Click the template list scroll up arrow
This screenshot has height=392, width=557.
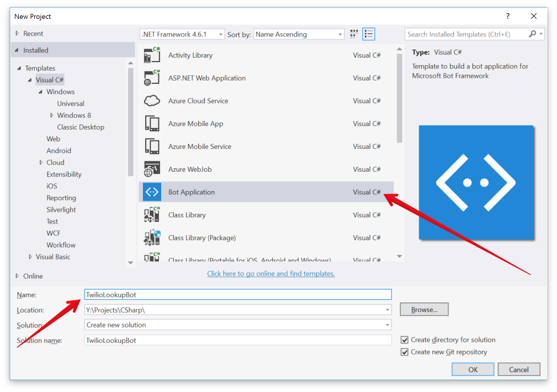[399, 49]
